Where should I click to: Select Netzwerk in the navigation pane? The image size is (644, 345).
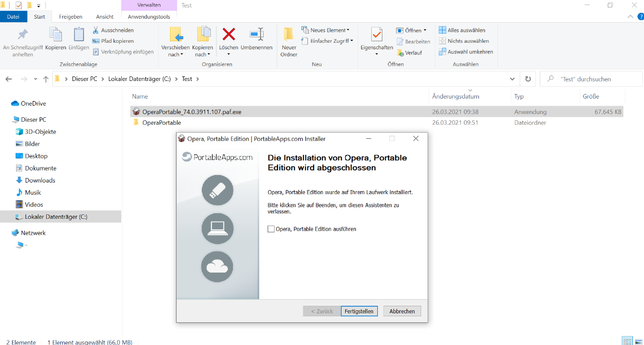coord(33,233)
